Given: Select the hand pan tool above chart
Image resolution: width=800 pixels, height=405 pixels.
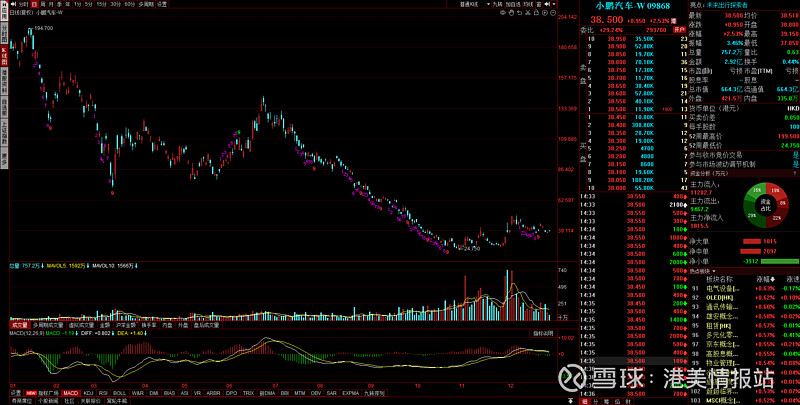Looking at the screenshot, I should (x=511, y=13).
